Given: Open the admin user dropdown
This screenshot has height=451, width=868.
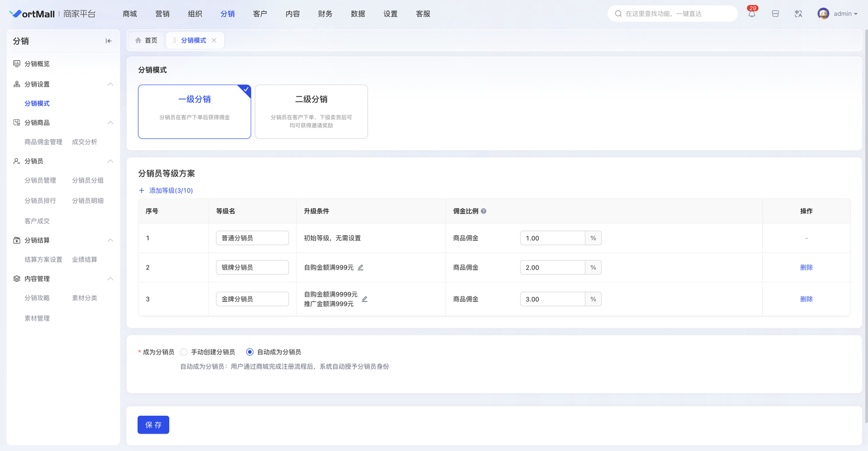Looking at the screenshot, I should (x=838, y=14).
